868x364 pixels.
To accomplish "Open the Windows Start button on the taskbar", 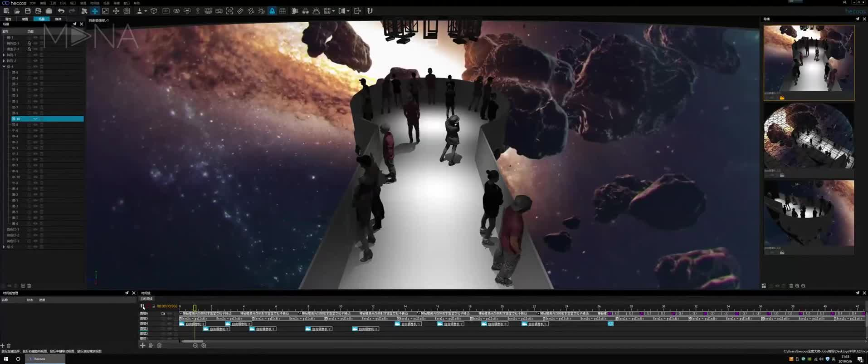I will (x=6, y=359).
